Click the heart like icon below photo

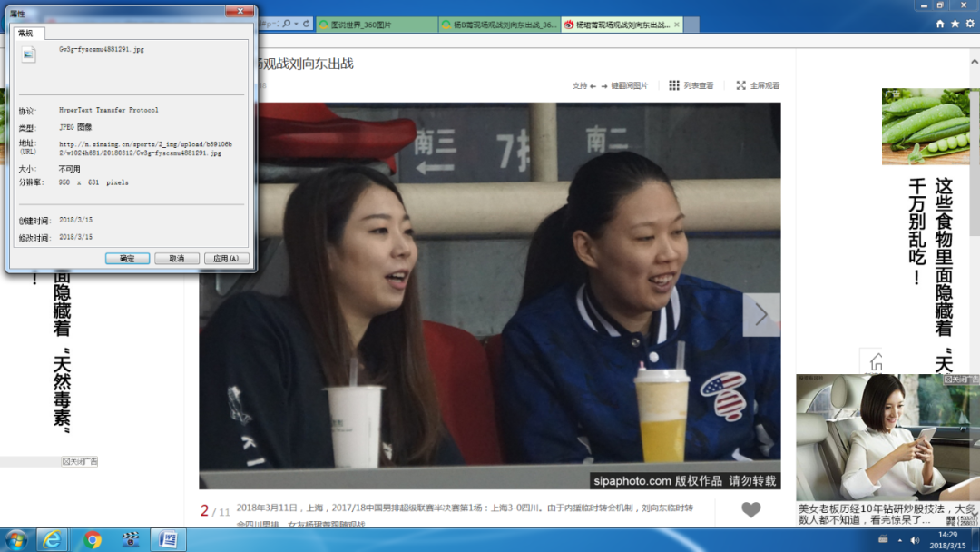pyautogui.click(x=750, y=509)
